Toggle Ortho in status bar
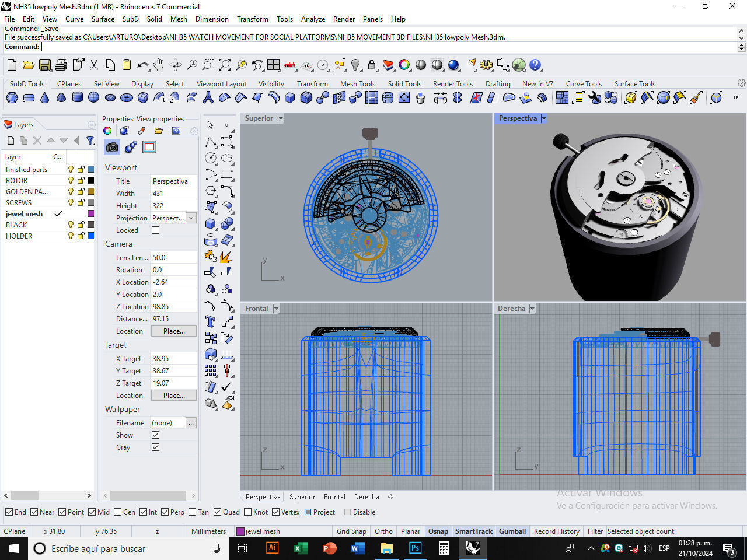The height and width of the screenshot is (560, 747). click(x=383, y=531)
